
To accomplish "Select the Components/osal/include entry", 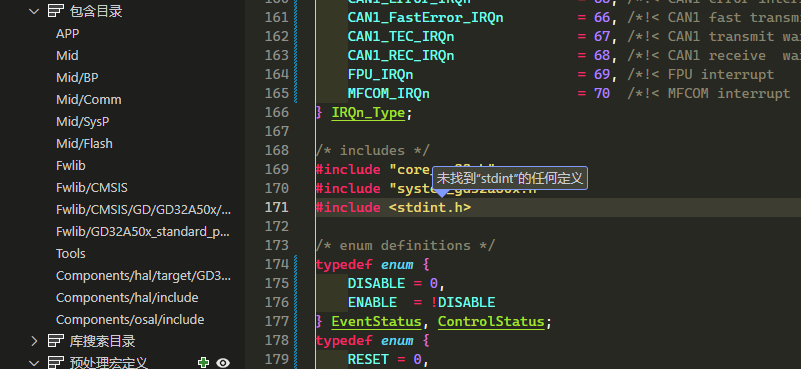I will click(130, 319).
